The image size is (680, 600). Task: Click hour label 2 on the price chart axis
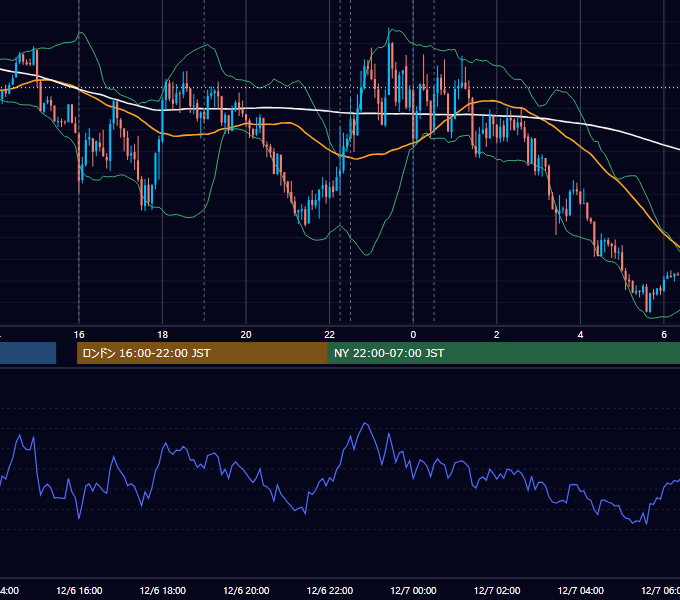point(497,334)
